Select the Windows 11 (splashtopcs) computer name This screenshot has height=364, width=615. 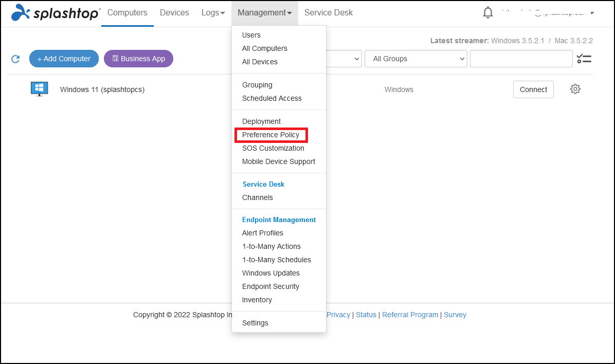tap(102, 89)
